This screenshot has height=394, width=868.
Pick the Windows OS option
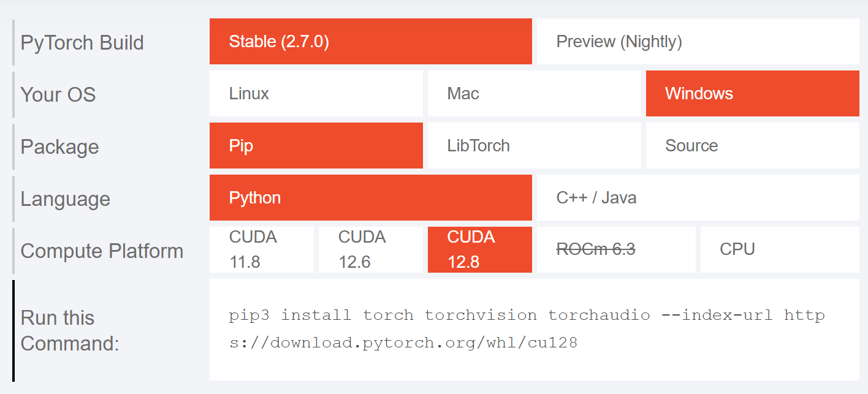(x=752, y=94)
